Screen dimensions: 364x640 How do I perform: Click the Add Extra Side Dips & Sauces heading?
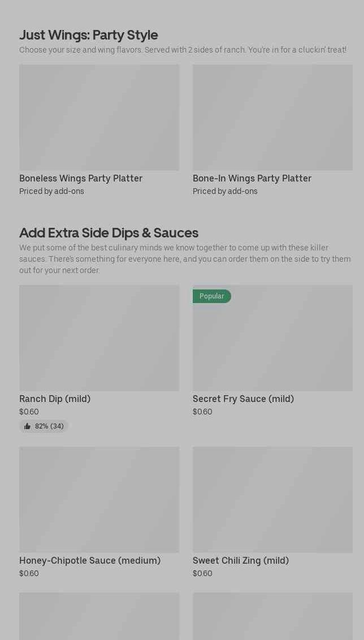click(109, 233)
